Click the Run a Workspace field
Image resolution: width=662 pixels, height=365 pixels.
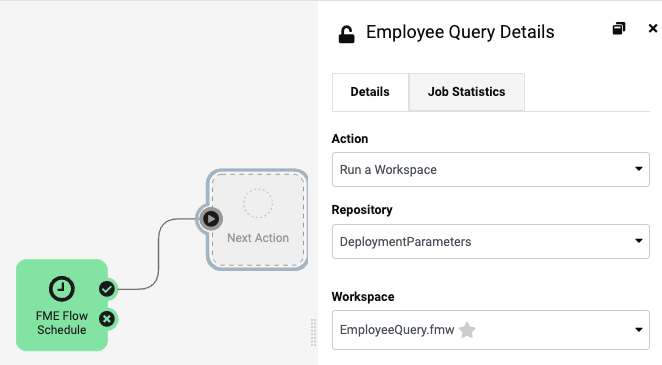tap(491, 170)
